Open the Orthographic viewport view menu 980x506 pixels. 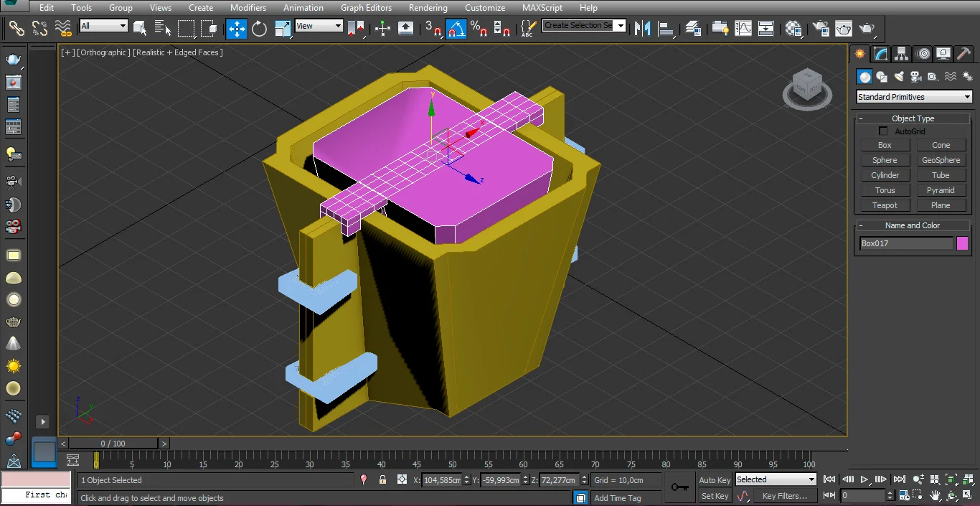(x=104, y=52)
